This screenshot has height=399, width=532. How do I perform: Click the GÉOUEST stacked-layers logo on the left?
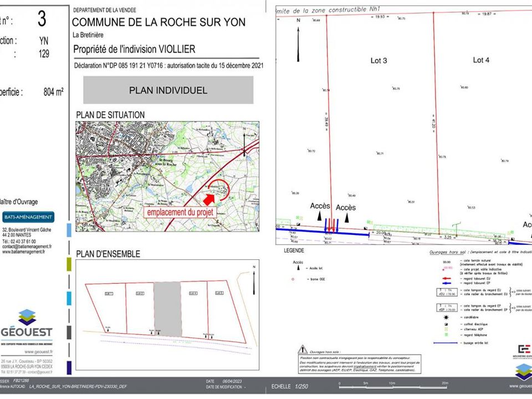(x=27, y=318)
